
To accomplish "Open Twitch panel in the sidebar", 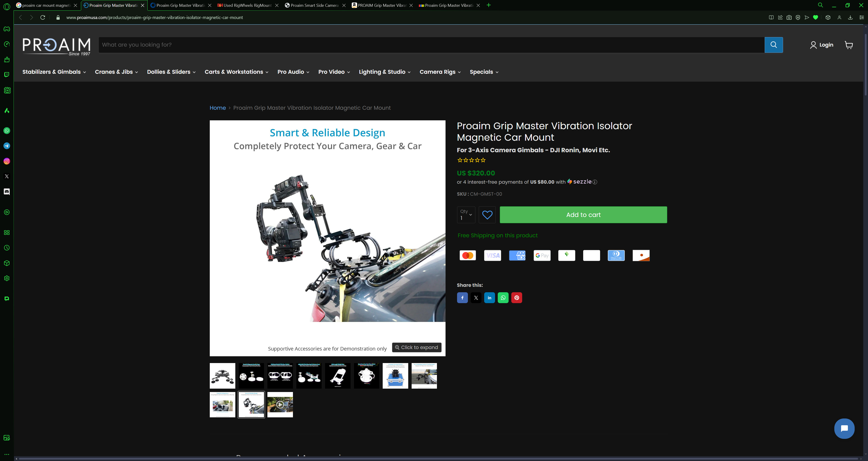I will pyautogui.click(x=7, y=74).
